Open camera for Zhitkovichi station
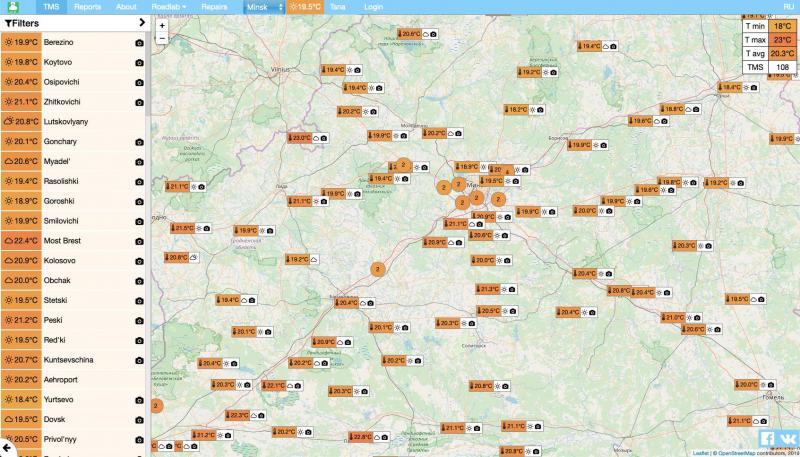This screenshot has width=800, height=457. (x=139, y=102)
